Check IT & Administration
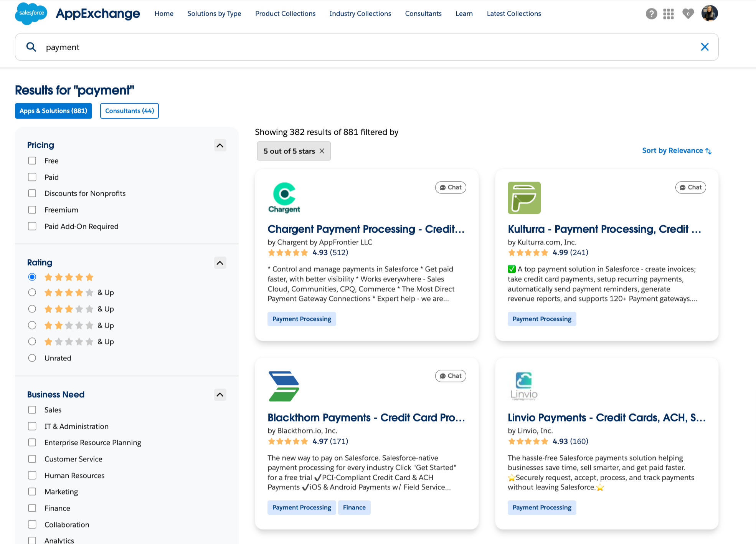The width and height of the screenshot is (756, 544). pos(32,426)
